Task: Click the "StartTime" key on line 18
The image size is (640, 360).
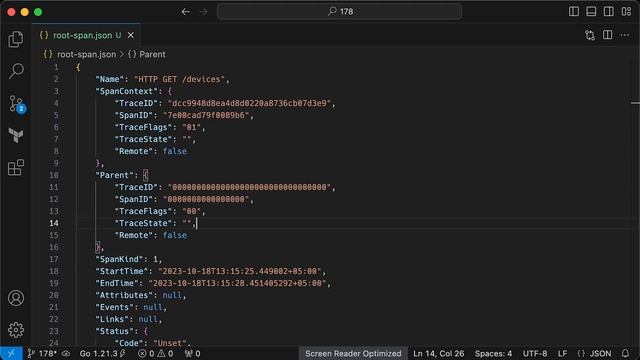Action: [x=122, y=271]
